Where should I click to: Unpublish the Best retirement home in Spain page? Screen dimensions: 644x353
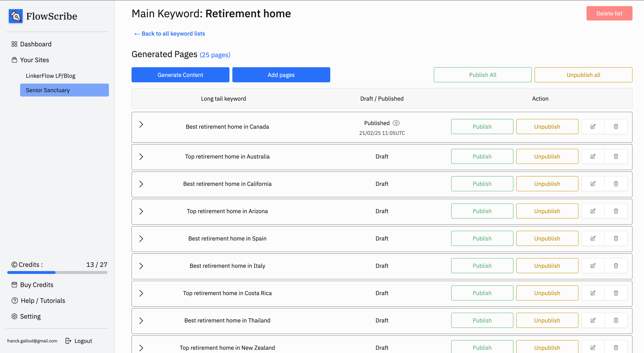tap(547, 238)
